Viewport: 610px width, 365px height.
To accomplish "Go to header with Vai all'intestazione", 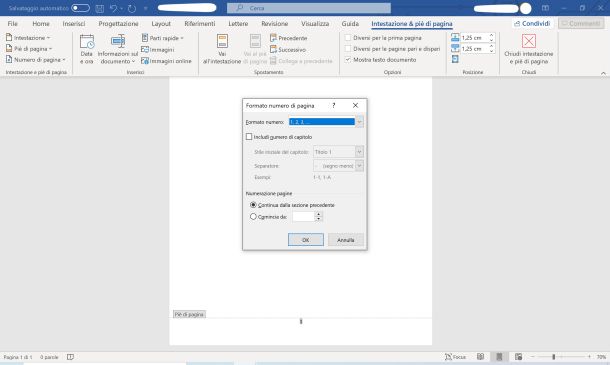I will point(222,49).
